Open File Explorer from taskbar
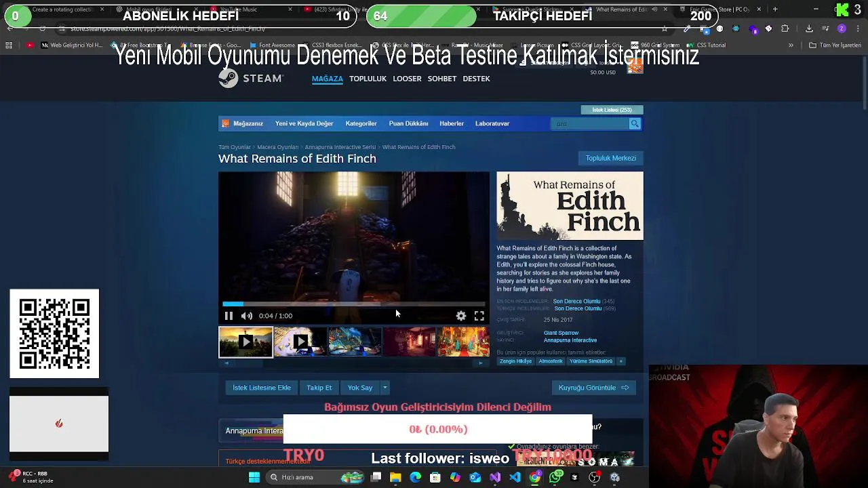 (395, 477)
